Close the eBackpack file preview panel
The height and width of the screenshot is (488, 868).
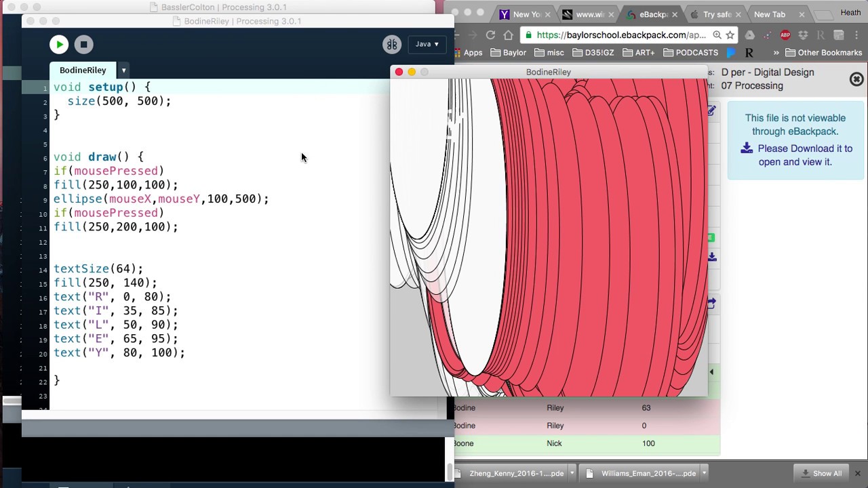click(x=856, y=79)
